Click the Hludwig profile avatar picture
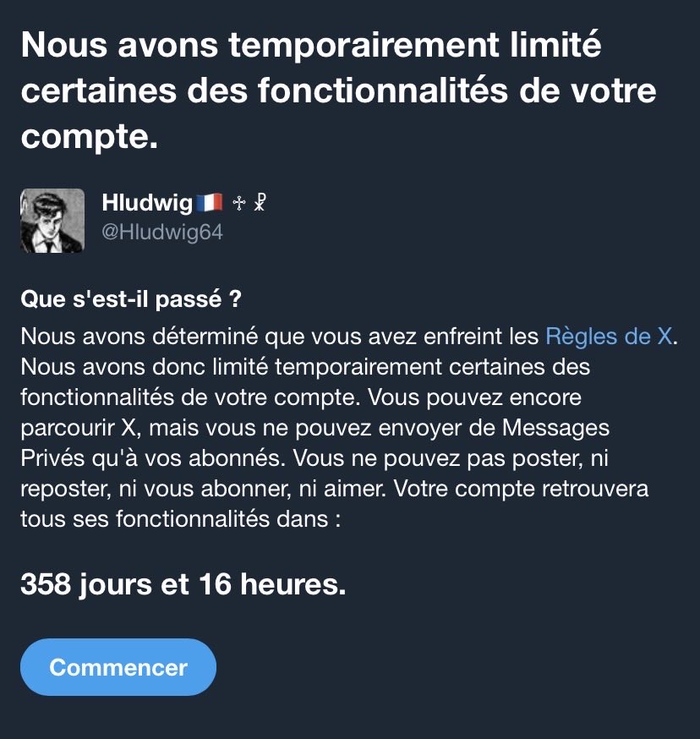Viewport: 700px width, 739px height. coord(52,221)
